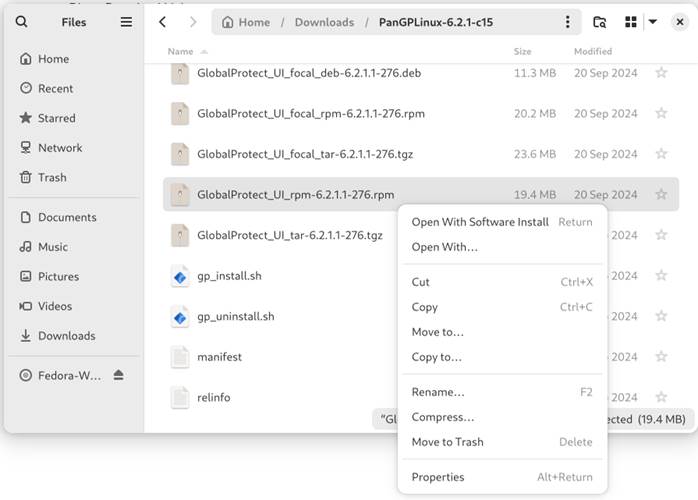Choose Move to Trash
Screen dimensions: 698x500
click(502, 442)
